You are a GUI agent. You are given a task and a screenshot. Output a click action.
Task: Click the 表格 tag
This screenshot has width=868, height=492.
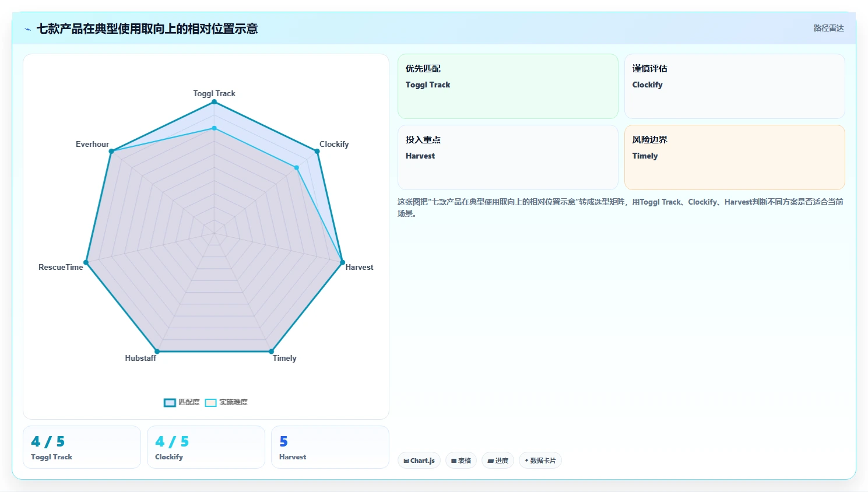point(461,461)
